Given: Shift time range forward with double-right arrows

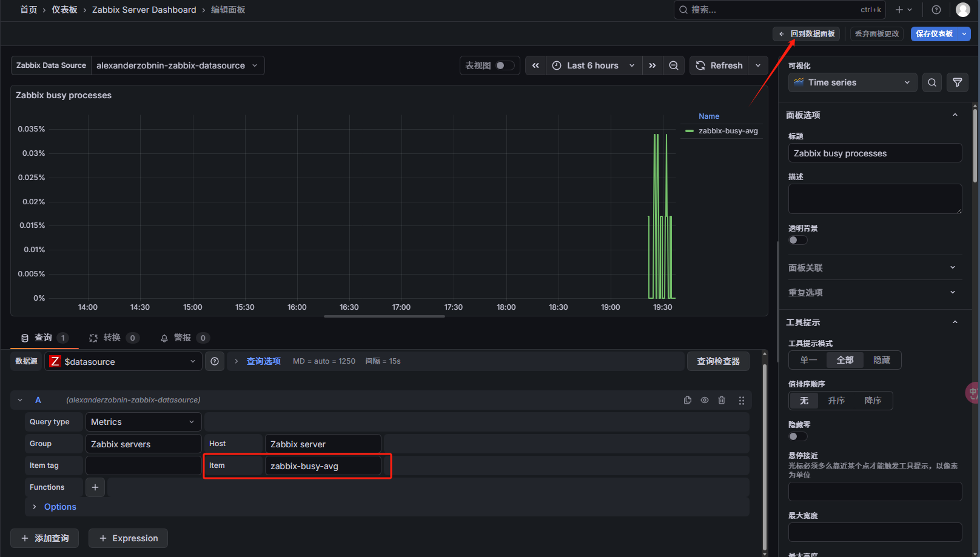Looking at the screenshot, I should tap(653, 65).
